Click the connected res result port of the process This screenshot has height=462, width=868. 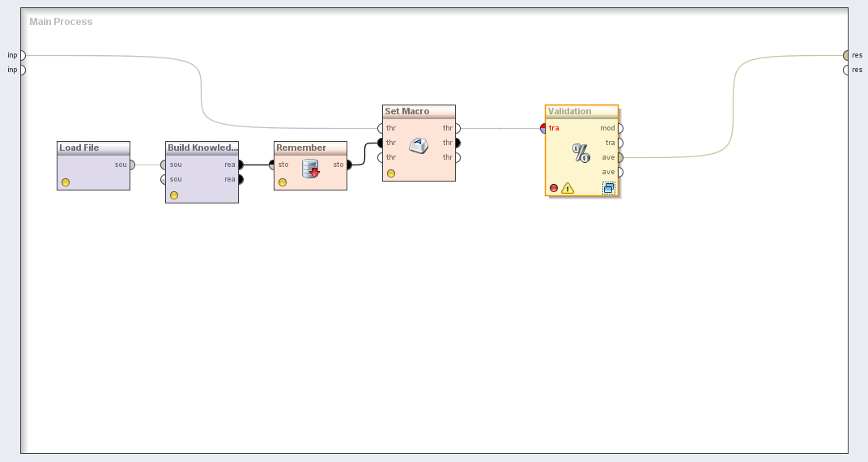tap(846, 55)
